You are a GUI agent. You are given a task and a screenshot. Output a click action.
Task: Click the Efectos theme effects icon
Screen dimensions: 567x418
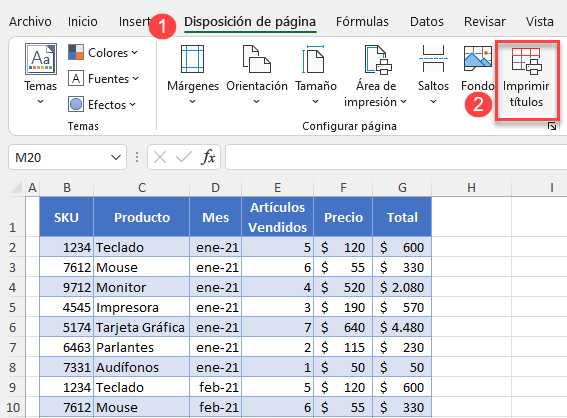(x=76, y=104)
